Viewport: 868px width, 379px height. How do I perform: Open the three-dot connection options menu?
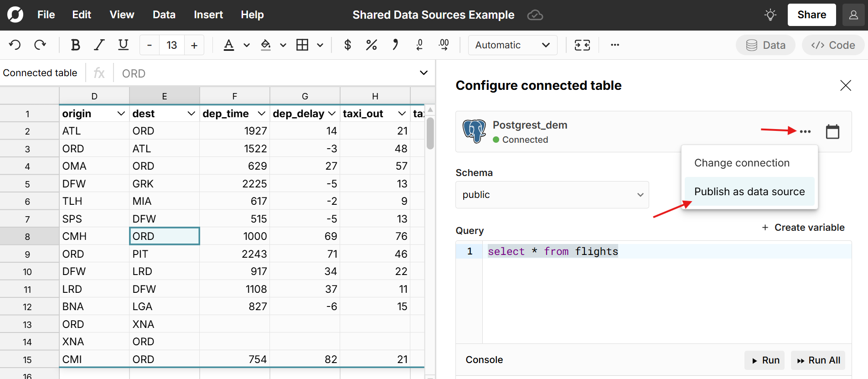point(805,131)
